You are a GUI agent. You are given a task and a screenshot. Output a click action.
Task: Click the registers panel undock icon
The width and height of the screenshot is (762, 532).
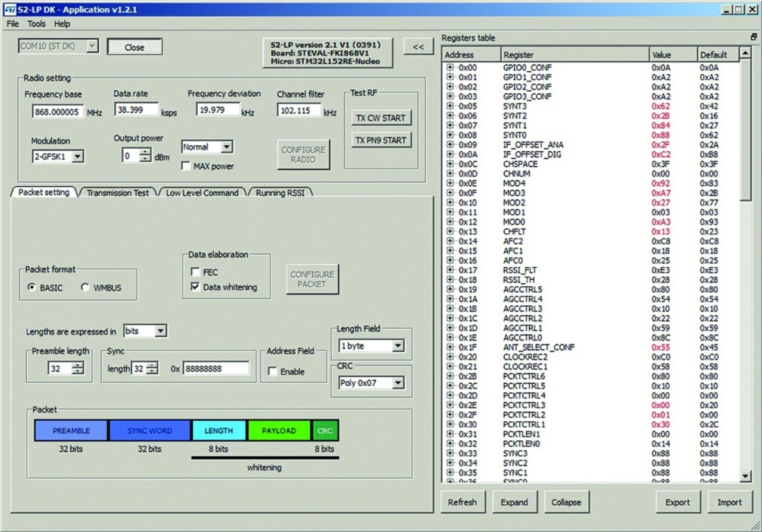click(x=753, y=37)
